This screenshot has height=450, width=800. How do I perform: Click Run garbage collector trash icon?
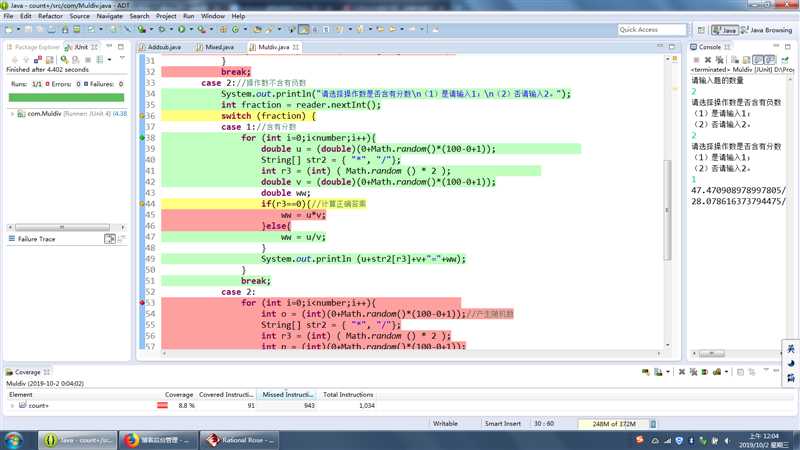click(x=653, y=423)
